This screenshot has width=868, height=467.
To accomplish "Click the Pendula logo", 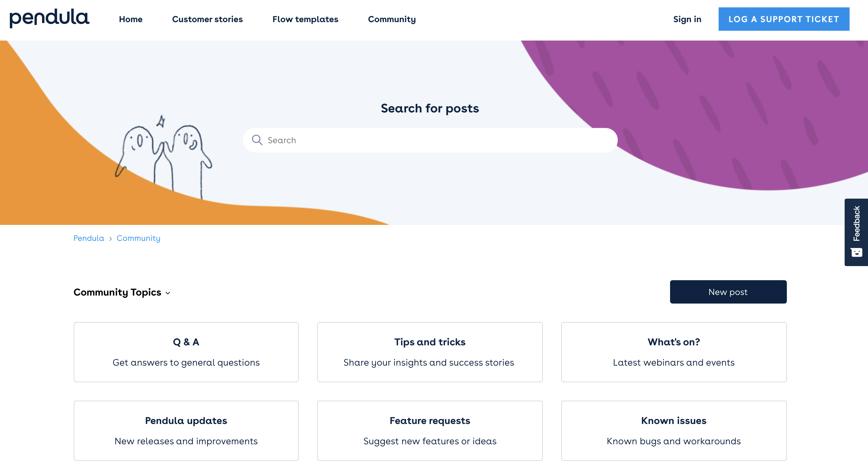I will click(x=49, y=18).
